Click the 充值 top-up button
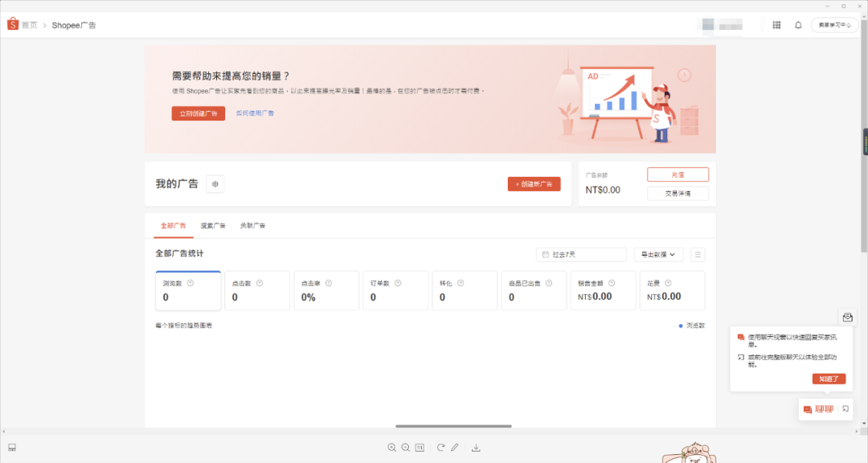Screen dimensions: 868x463 click(x=678, y=174)
